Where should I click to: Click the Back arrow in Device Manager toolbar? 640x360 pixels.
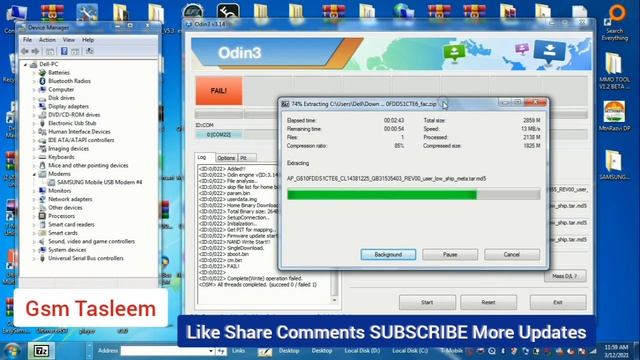coord(24,51)
